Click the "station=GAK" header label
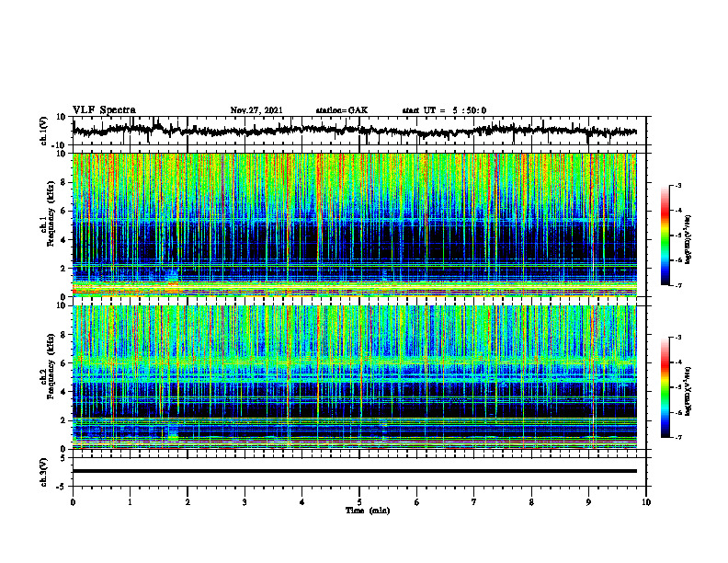Image resolution: width=728 pixels, height=563 pixels. click(x=342, y=110)
